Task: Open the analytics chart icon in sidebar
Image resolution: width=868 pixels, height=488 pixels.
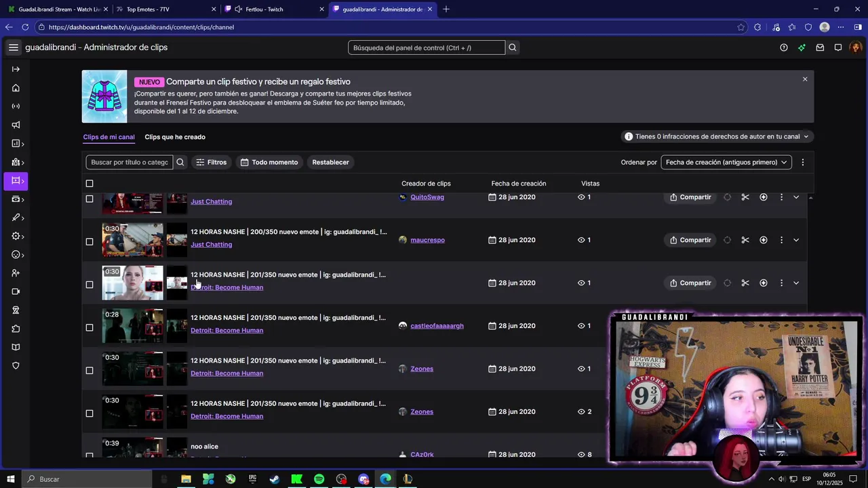Action: 16,144
